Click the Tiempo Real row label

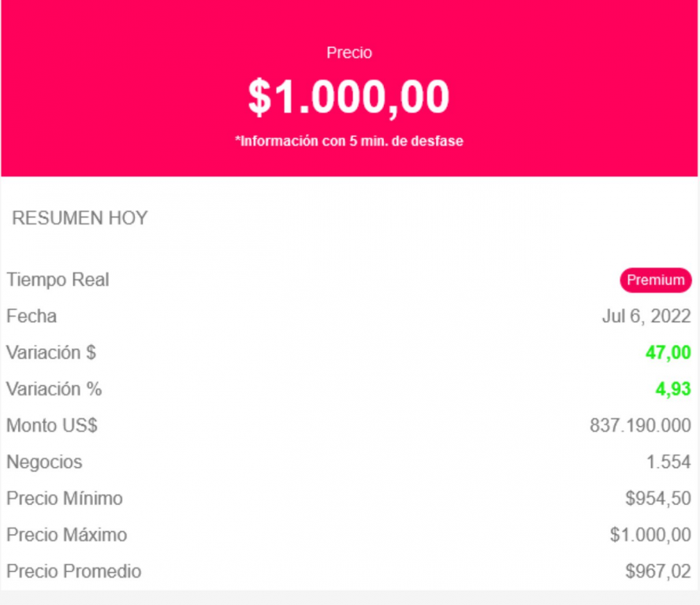(x=58, y=280)
